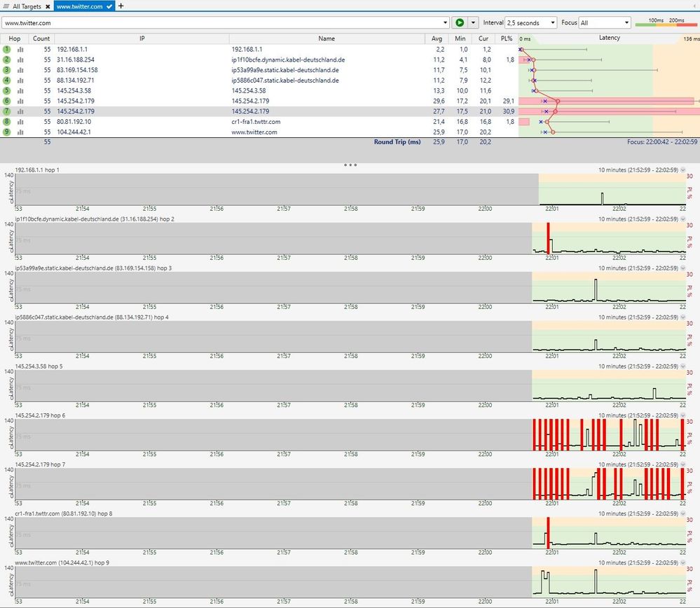The image size is (700, 608).
Task: Toggle timeline graph icon for hop 7 row
Action: click(x=20, y=111)
